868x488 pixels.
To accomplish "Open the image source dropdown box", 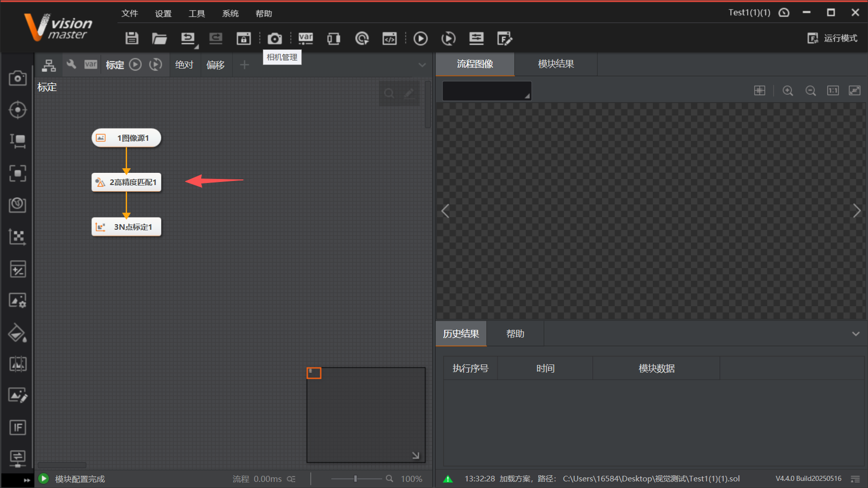I will pos(487,91).
